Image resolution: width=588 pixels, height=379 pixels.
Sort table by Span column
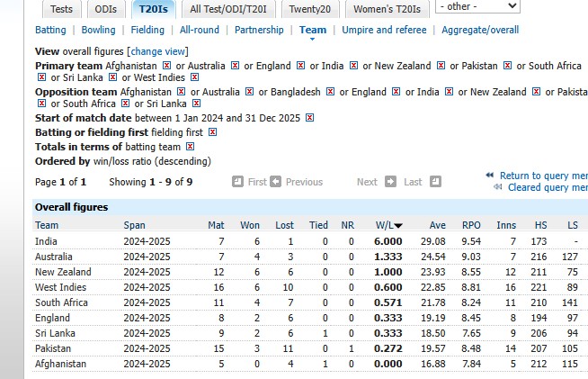tap(134, 225)
